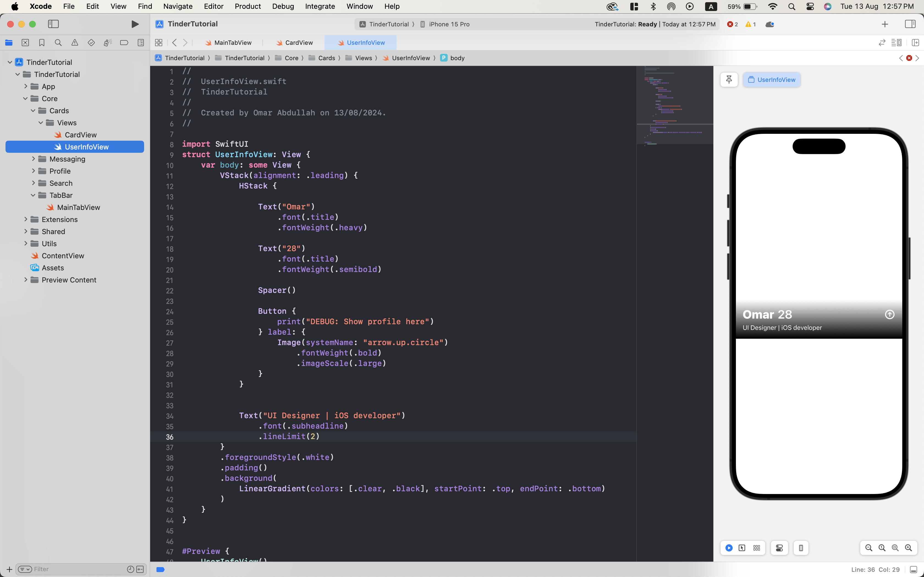Start Live preview mode button
Screen dimensions: 924x577
click(x=729, y=548)
